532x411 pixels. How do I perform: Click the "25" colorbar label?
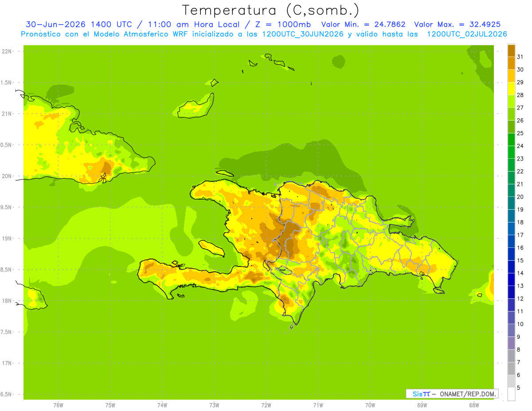[x=520, y=133]
